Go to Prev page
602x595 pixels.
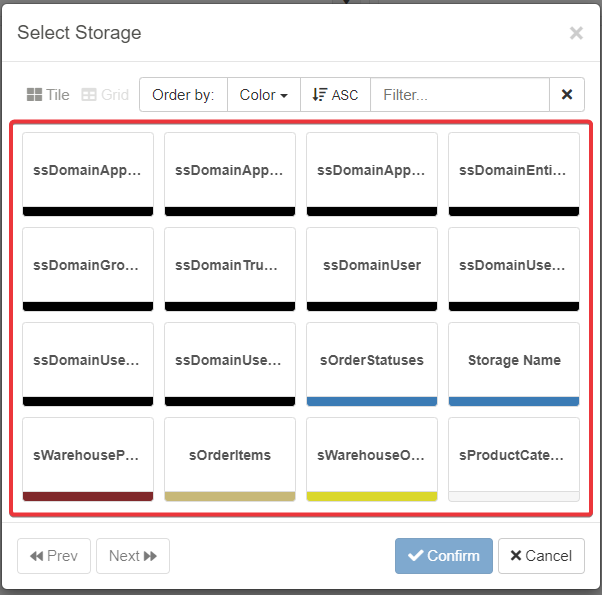point(54,556)
